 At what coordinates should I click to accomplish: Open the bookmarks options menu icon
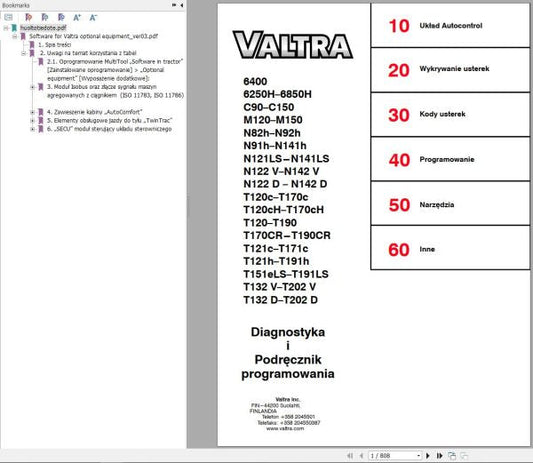tap(8, 17)
